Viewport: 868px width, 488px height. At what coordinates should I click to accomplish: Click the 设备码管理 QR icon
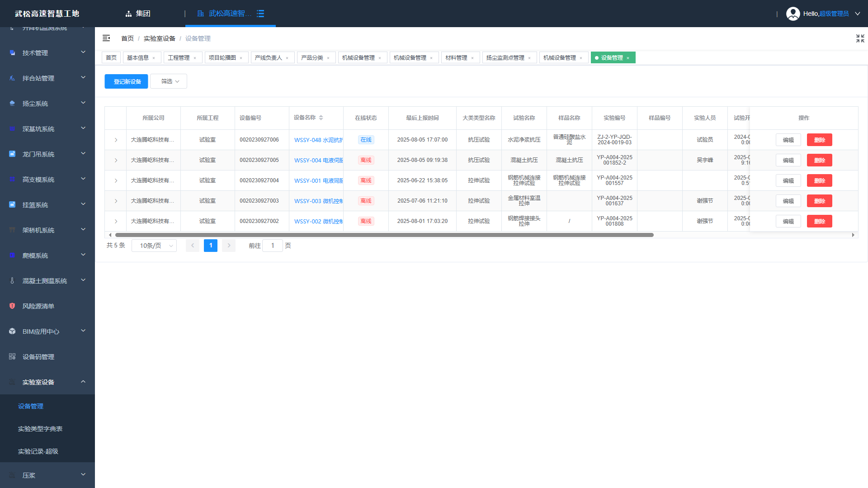[x=12, y=357]
